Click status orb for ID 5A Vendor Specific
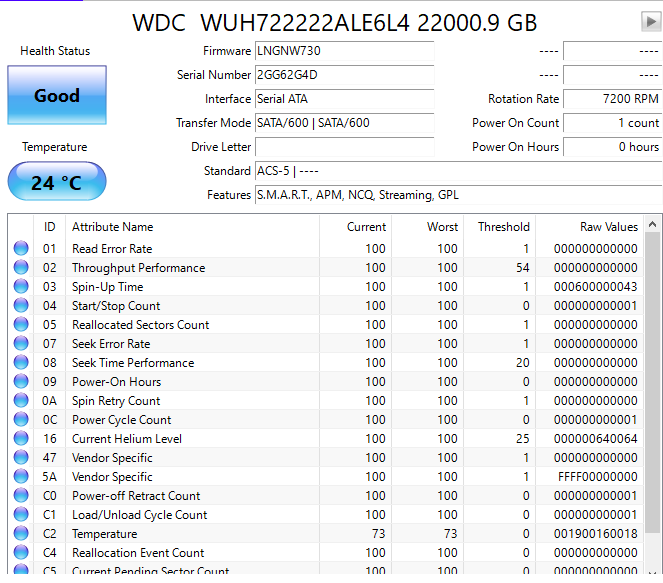 21,476
